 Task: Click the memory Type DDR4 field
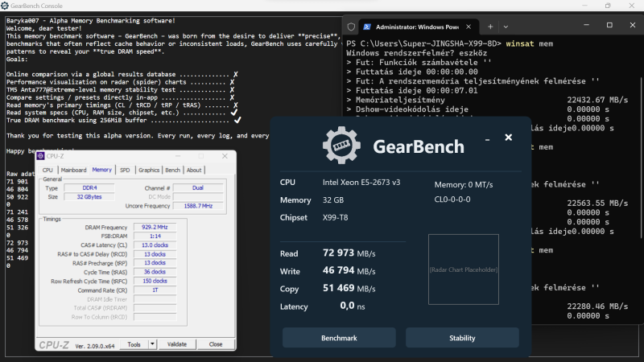click(89, 188)
